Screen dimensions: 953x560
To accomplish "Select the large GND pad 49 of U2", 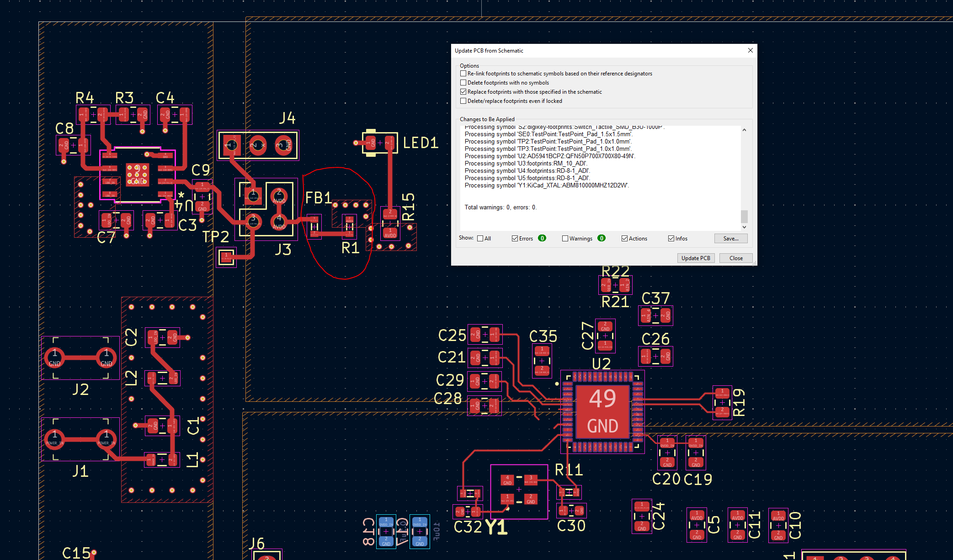I will (x=603, y=412).
